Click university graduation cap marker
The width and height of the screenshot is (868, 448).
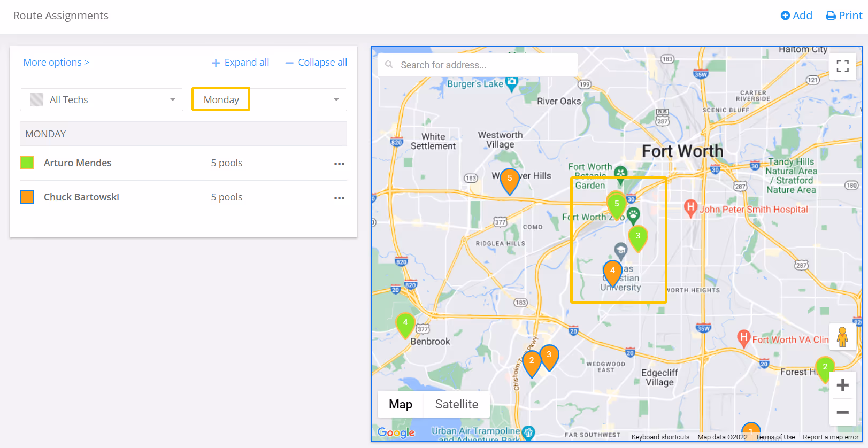tap(620, 251)
